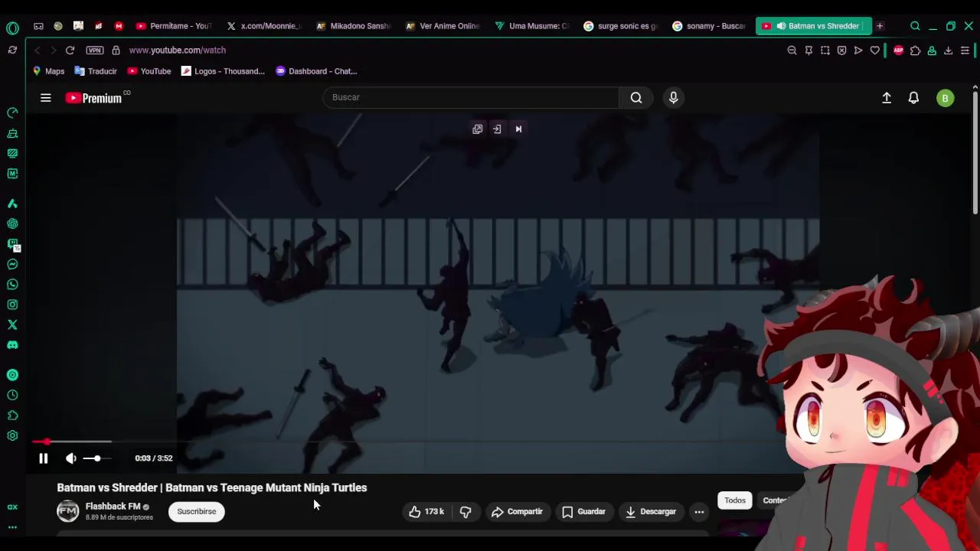Open Discord in the sidebar
This screenshot has height=551, width=980.
[x=12, y=345]
